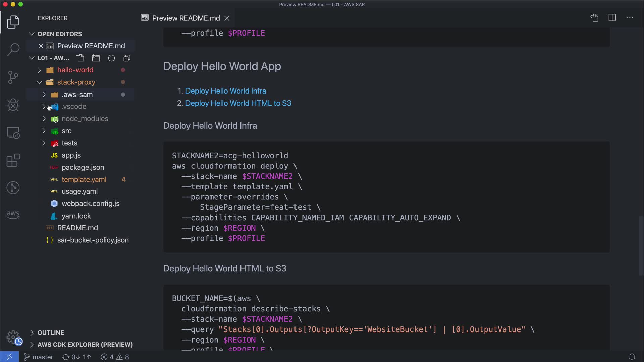
Task: Open the Search view in activity bar
Action: coord(13,50)
